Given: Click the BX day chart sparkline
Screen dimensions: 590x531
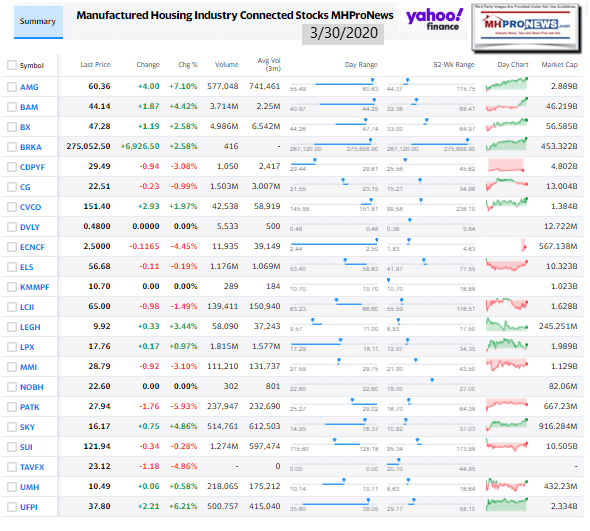Looking at the screenshot, I should (506, 124).
